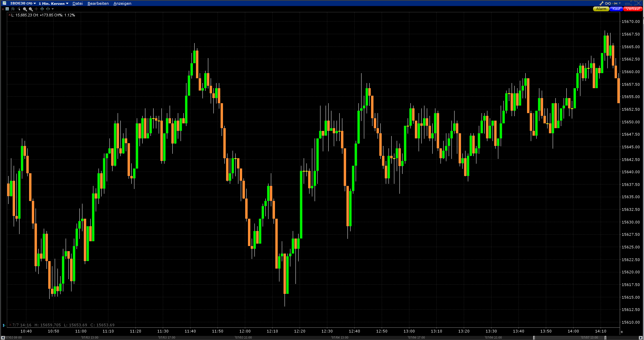Click the 15670.00 price axis label
This screenshot has height=340, width=644.
[631, 22]
